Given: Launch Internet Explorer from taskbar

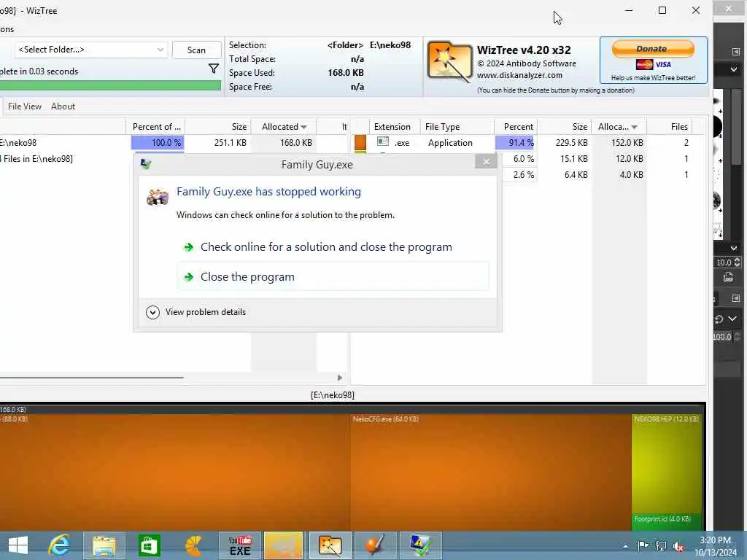Looking at the screenshot, I should tap(60, 545).
